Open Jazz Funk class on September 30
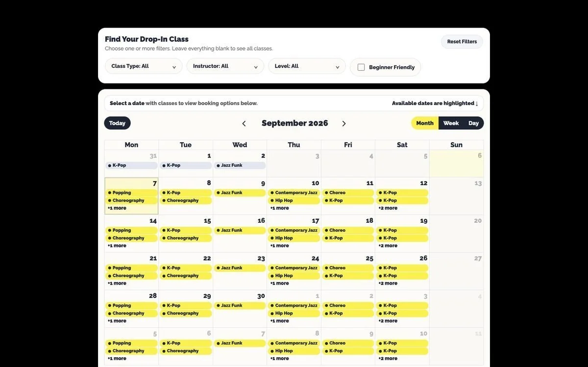The height and width of the screenshot is (367, 588). [240, 305]
